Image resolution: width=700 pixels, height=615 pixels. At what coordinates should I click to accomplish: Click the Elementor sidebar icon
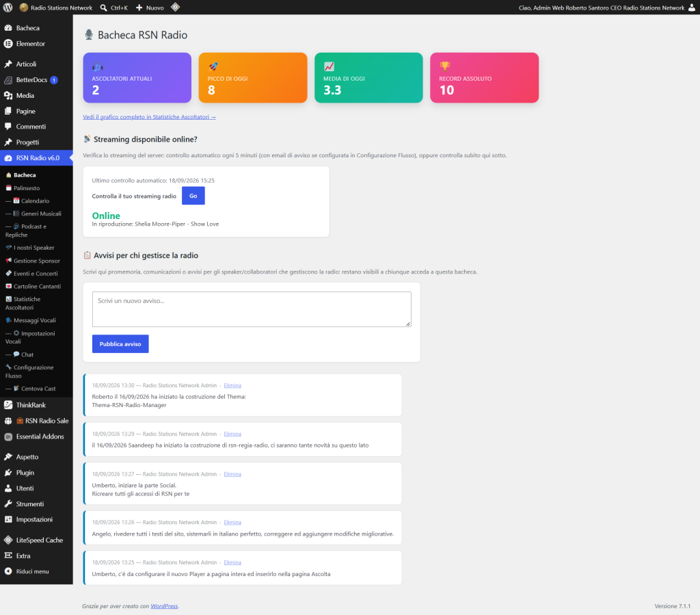tap(8, 44)
